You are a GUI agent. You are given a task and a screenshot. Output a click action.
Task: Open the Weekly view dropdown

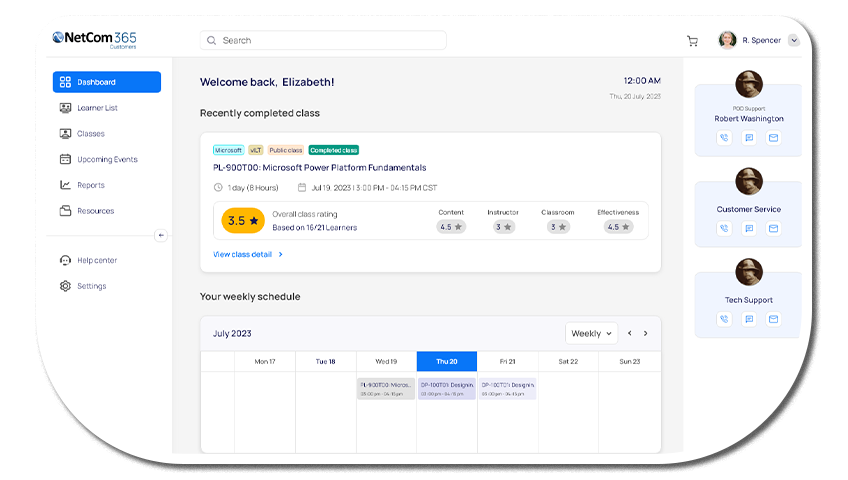coord(591,334)
